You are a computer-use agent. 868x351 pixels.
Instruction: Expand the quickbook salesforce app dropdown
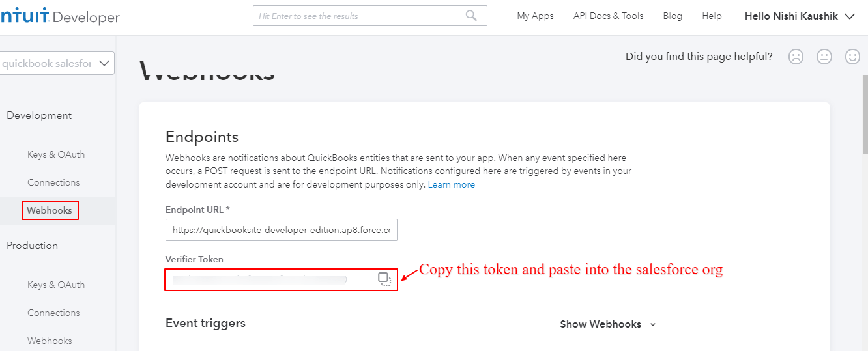point(56,63)
